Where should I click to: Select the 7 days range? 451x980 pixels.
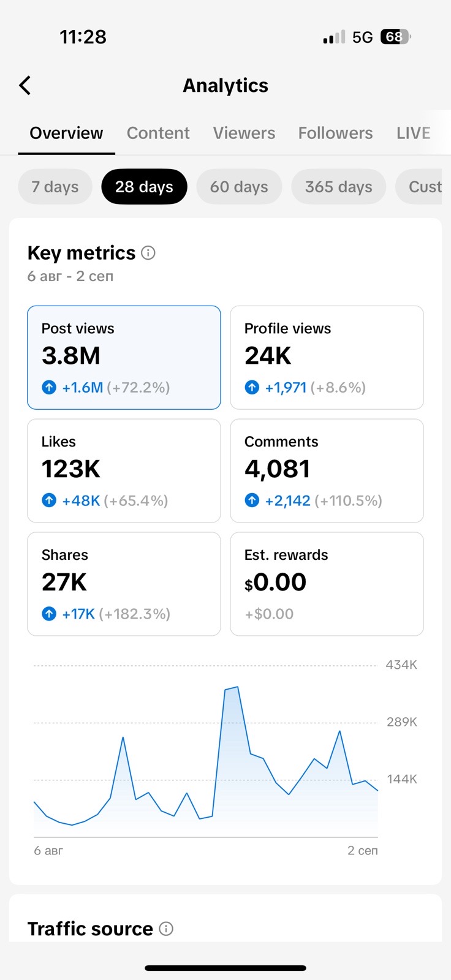pyautogui.click(x=55, y=187)
